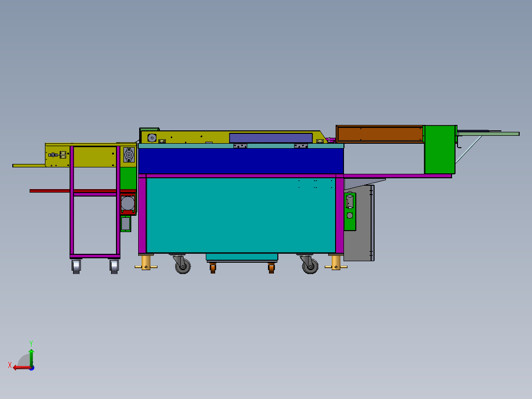
Task: Click the blue Z axis dot on the triad
Action: pyautogui.click(x=32, y=368)
